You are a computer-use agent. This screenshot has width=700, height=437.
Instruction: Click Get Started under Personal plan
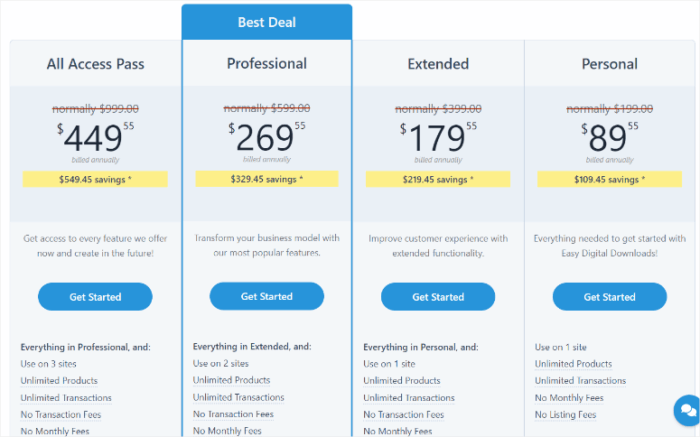[x=609, y=297]
